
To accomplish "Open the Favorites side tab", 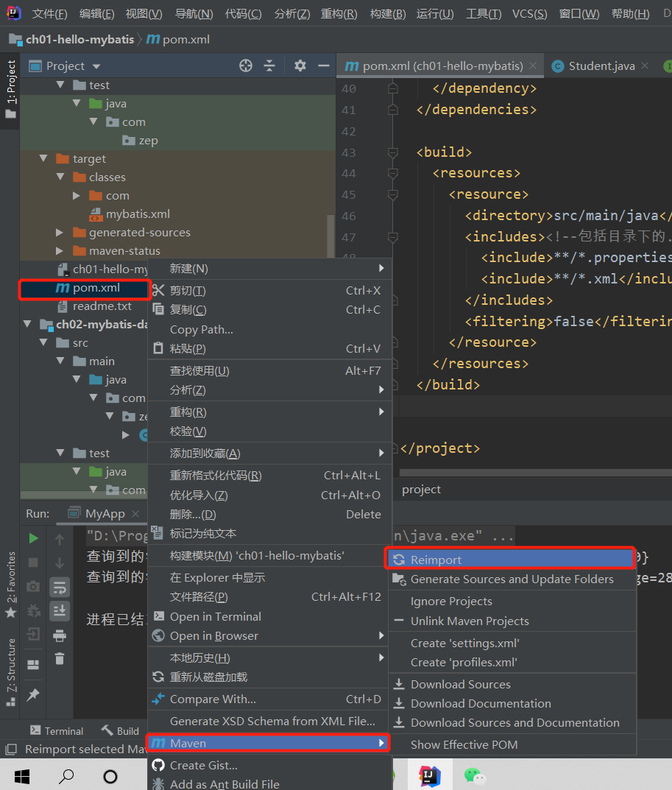I will pyautogui.click(x=11, y=585).
